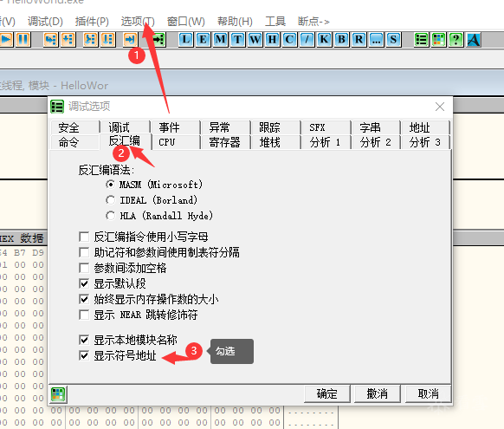
Task: Select HLA (Randall Hyde) syntax radio button
Action: 110,216
